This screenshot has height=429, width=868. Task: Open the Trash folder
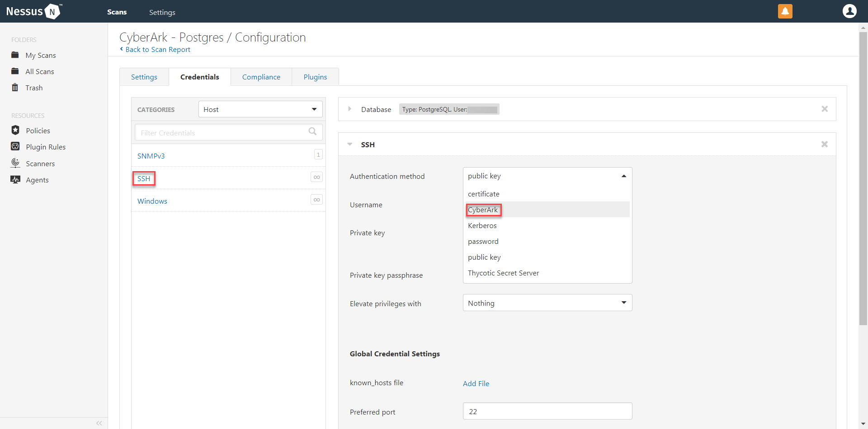coord(34,88)
